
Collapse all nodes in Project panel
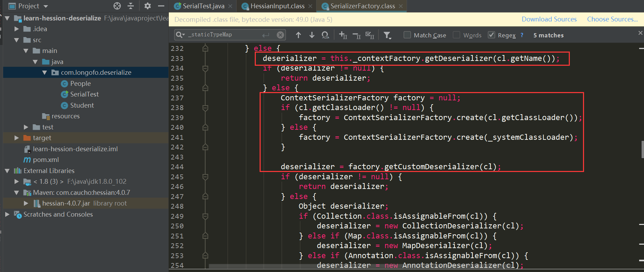(131, 6)
